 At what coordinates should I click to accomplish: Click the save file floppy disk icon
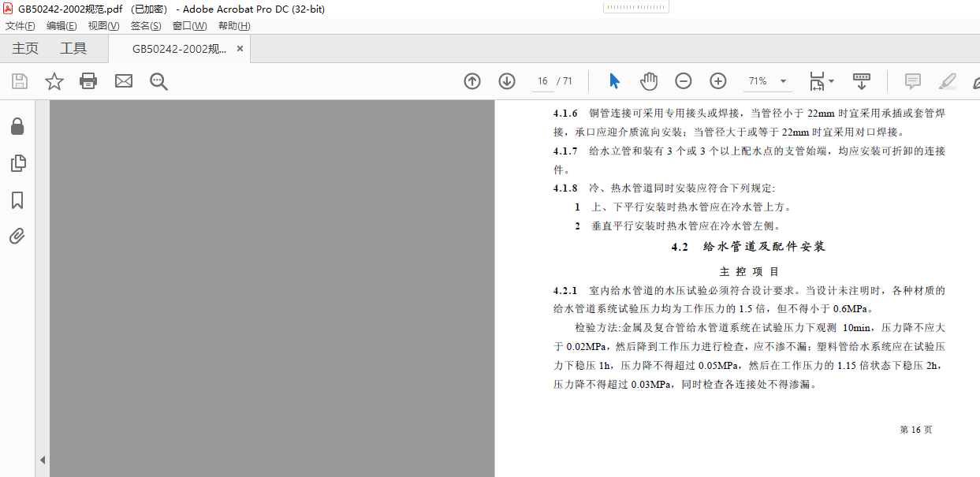click(19, 81)
